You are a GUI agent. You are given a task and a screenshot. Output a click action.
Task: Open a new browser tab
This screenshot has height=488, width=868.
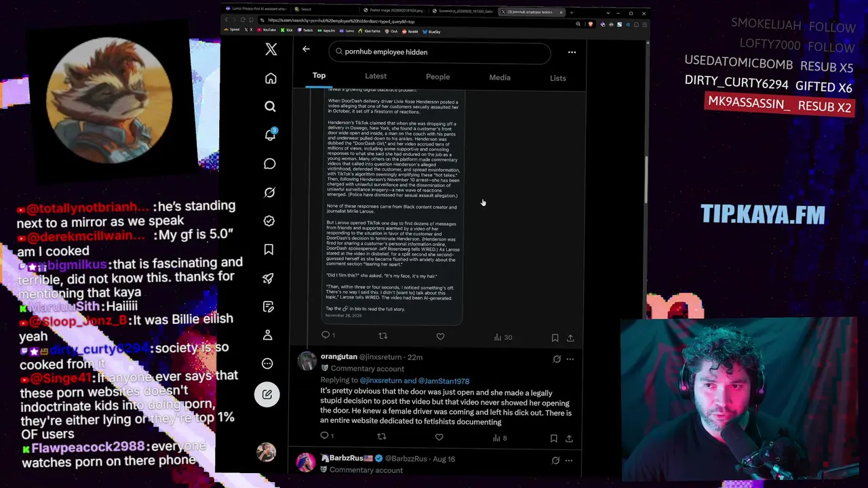click(572, 12)
